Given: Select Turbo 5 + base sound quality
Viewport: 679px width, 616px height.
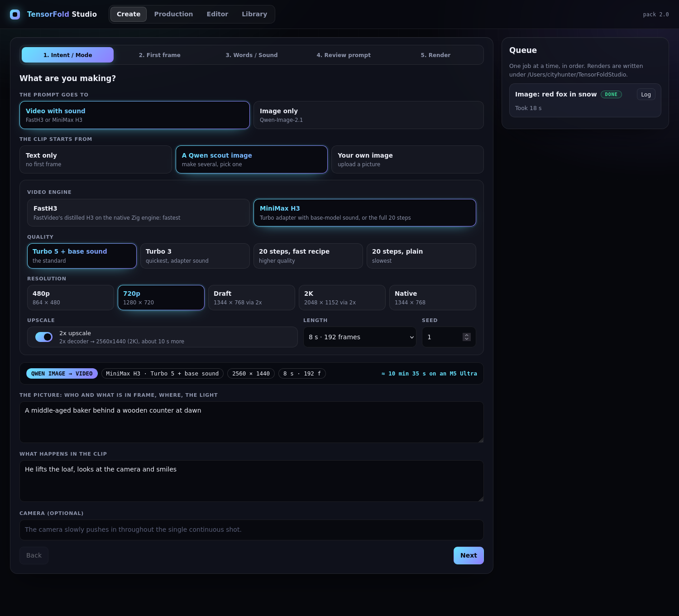Looking at the screenshot, I should pyautogui.click(x=82, y=256).
